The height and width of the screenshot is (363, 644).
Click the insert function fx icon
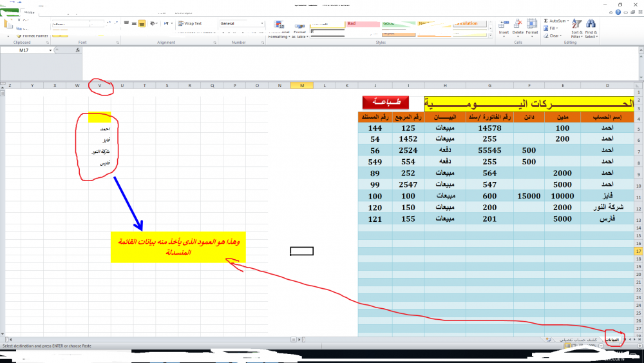coord(77,50)
